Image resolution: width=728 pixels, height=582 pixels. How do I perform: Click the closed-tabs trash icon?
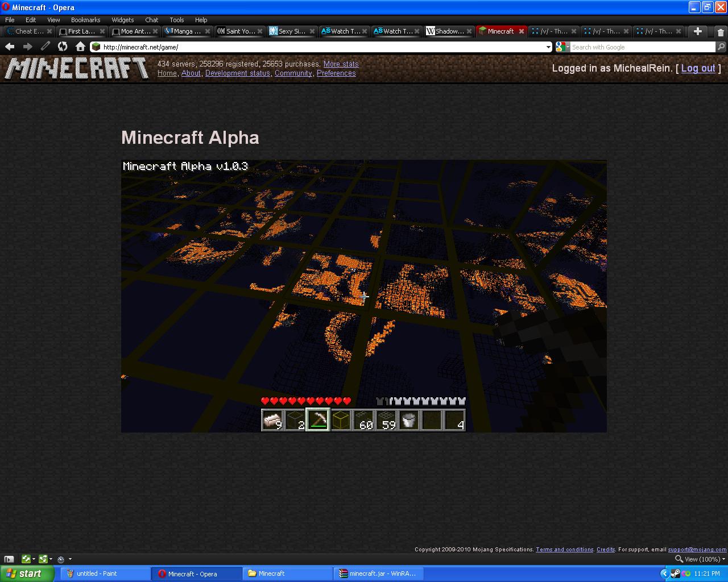pos(721,31)
